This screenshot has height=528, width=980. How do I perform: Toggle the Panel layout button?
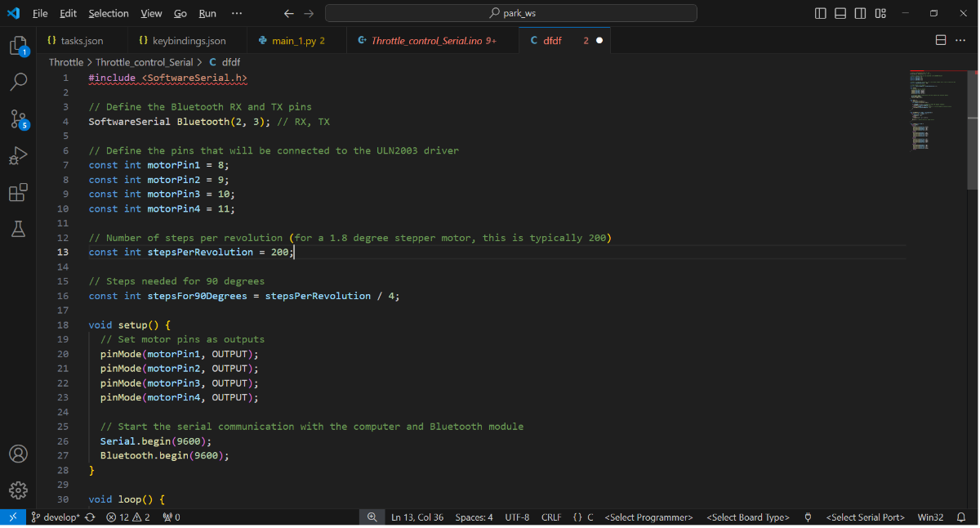pyautogui.click(x=840, y=13)
